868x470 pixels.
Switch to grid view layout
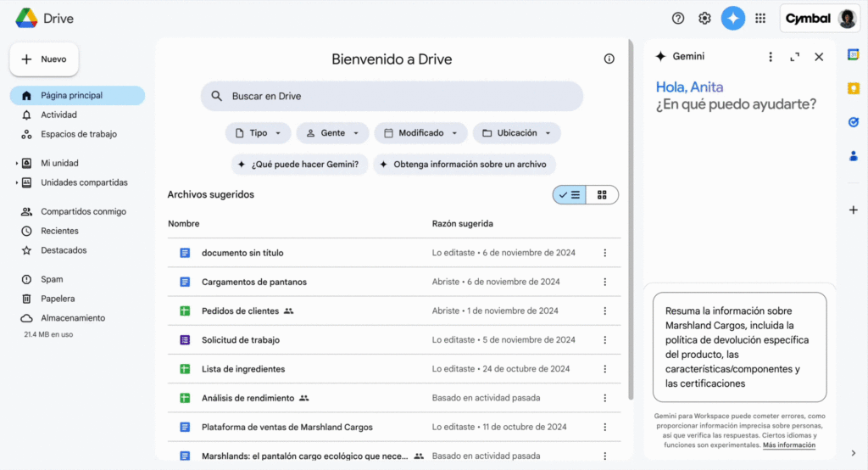[602, 194]
